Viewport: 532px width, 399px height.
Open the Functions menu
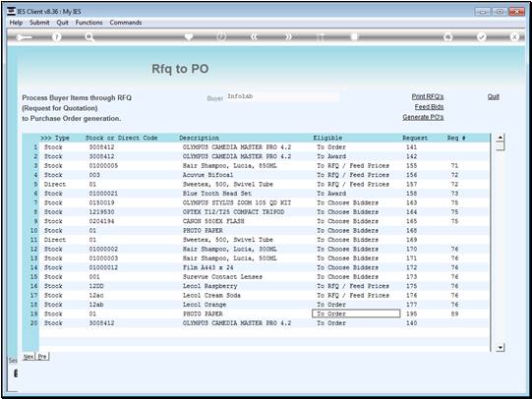[89, 23]
